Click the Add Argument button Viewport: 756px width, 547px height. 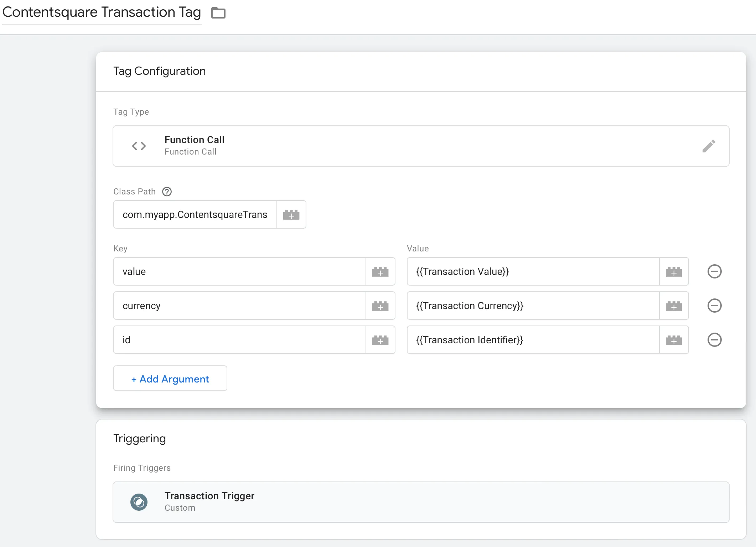[x=170, y=379]
